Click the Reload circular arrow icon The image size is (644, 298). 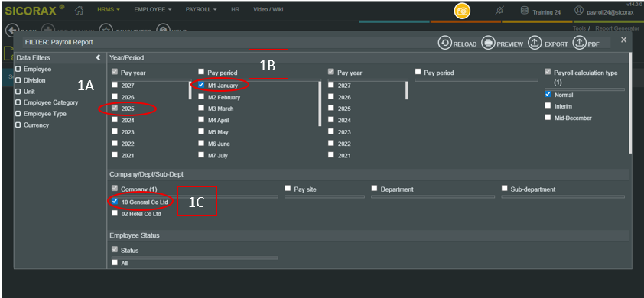(445, 43)
